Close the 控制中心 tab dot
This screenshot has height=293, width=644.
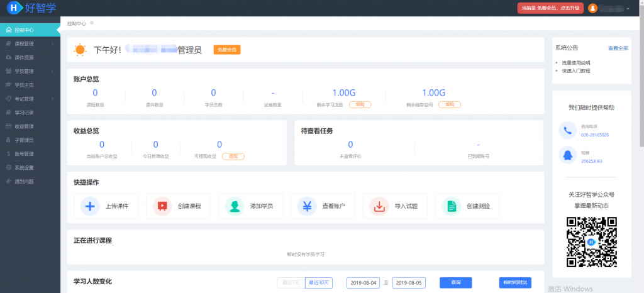tap(92, 23)
